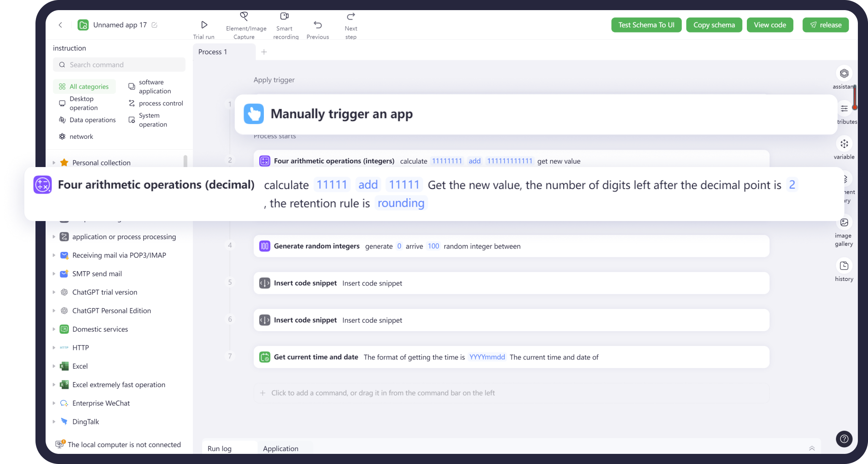Click the help question mark icon
Viewport: 868px width, 464px height.
[844, 439]
